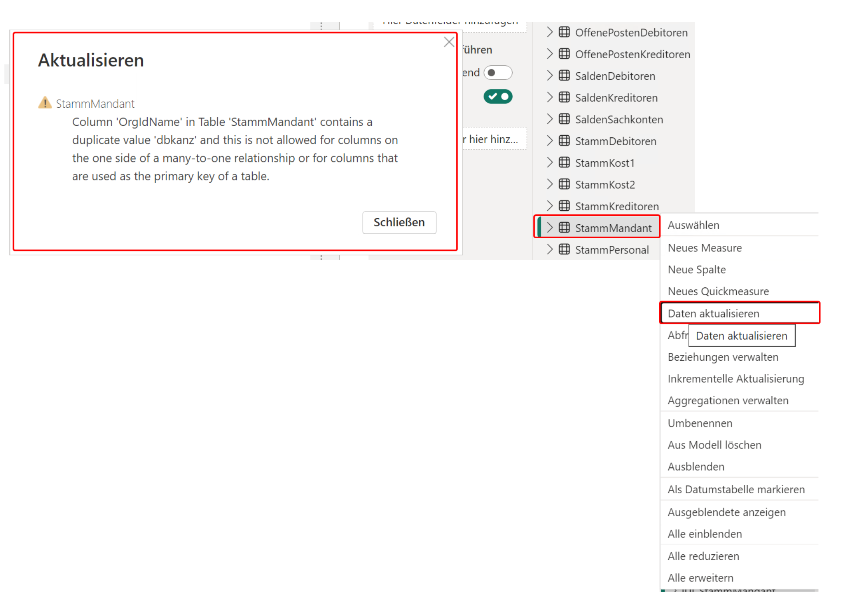Click Daten aktualisieren in context menu

click(739, 313)
